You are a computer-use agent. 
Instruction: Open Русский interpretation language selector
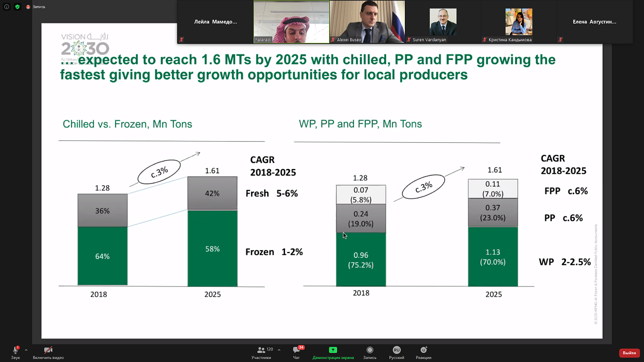point(396,353)
